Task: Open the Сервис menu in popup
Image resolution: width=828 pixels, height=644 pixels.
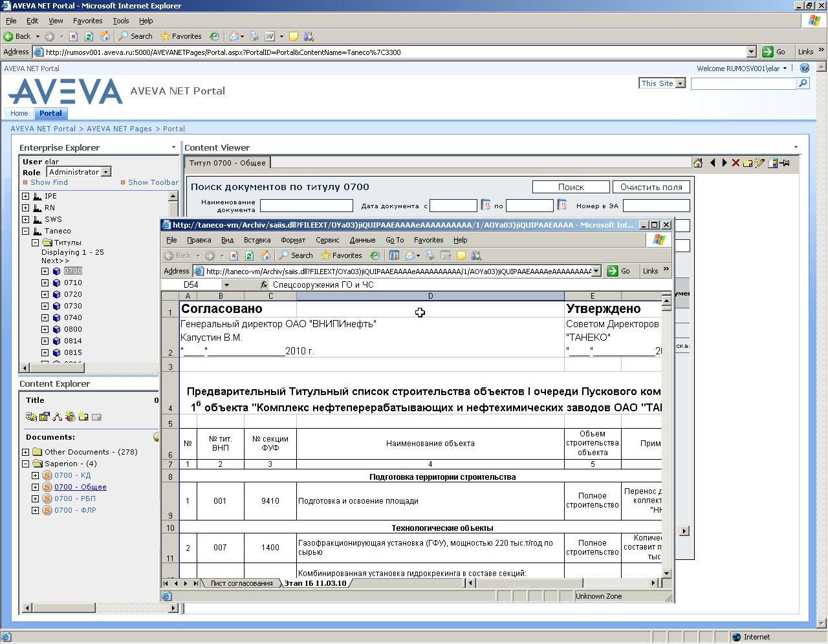Action: coord(327,240)
